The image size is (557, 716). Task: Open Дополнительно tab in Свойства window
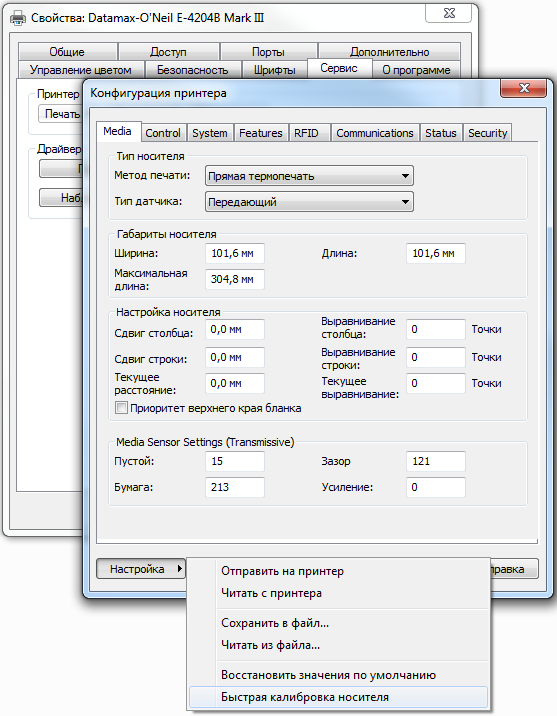tap(389, 52)
